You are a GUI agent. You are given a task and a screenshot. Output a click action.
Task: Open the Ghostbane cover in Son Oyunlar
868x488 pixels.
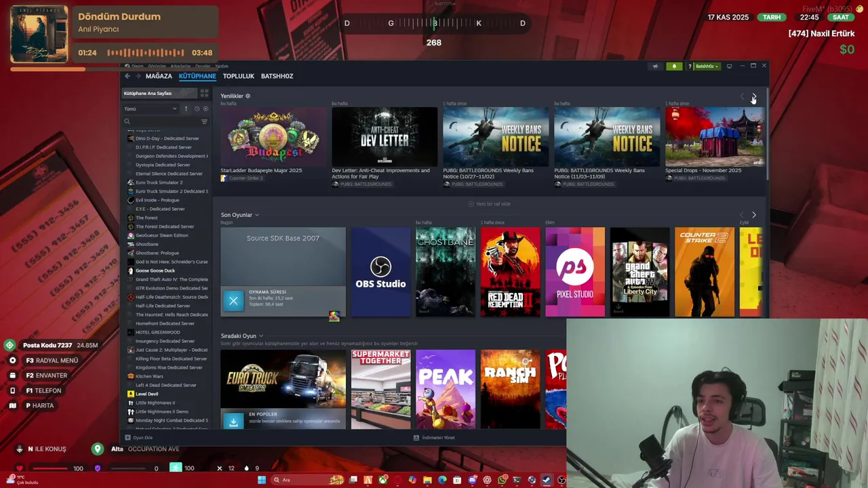coord(446,272)
